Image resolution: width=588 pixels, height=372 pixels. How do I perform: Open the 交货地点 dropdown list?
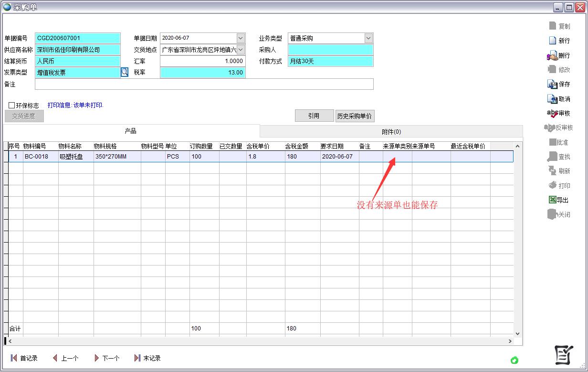241,50
